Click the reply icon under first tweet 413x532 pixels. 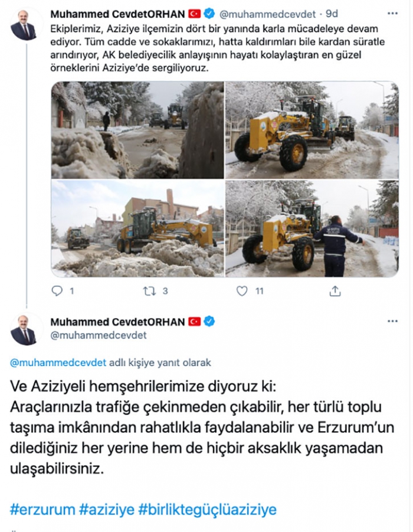tap(57, 291)
